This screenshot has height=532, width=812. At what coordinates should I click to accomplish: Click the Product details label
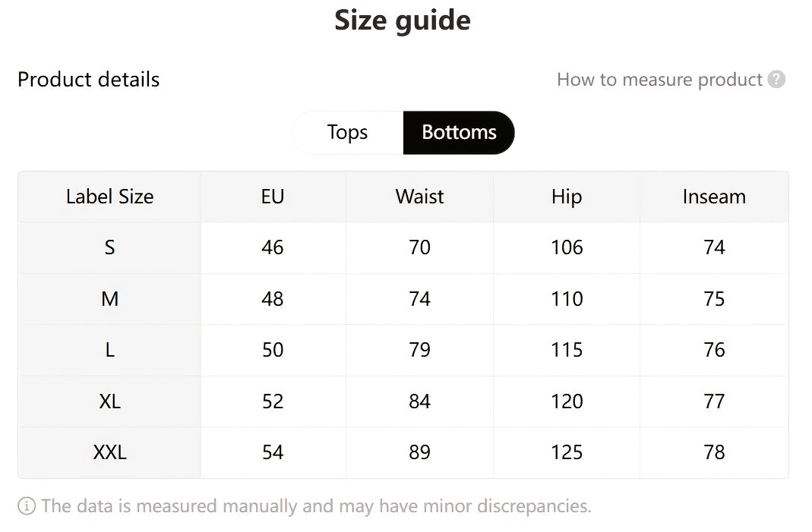pos(88,80)
